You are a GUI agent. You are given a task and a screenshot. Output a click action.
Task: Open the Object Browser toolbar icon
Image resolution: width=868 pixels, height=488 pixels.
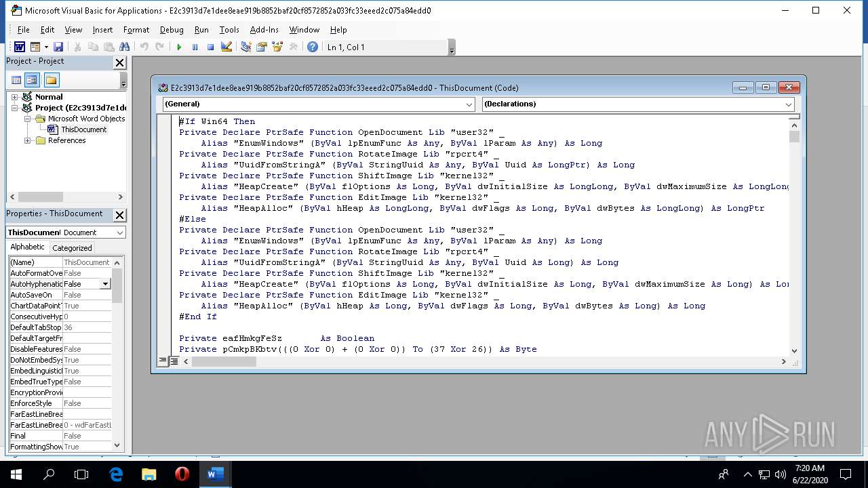tap(277, 47)
